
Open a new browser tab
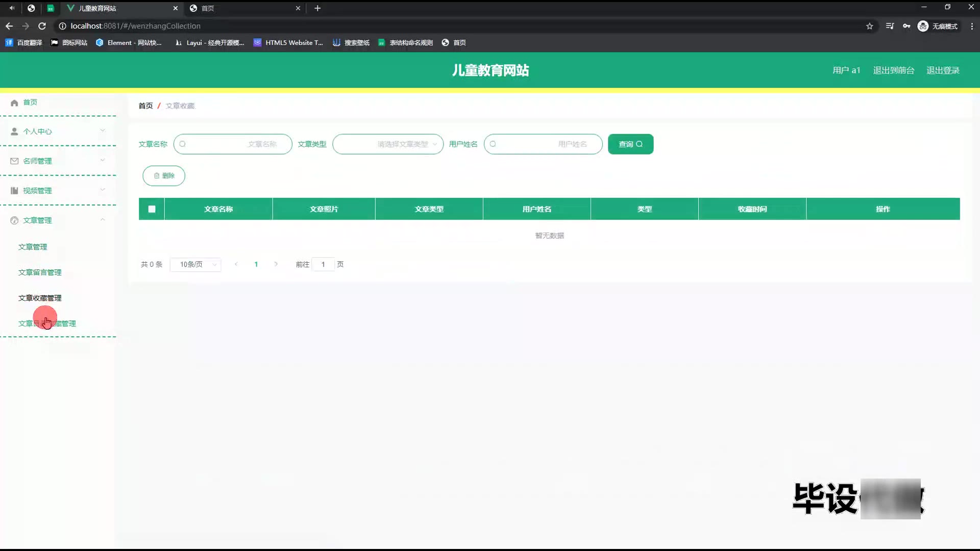317,8
